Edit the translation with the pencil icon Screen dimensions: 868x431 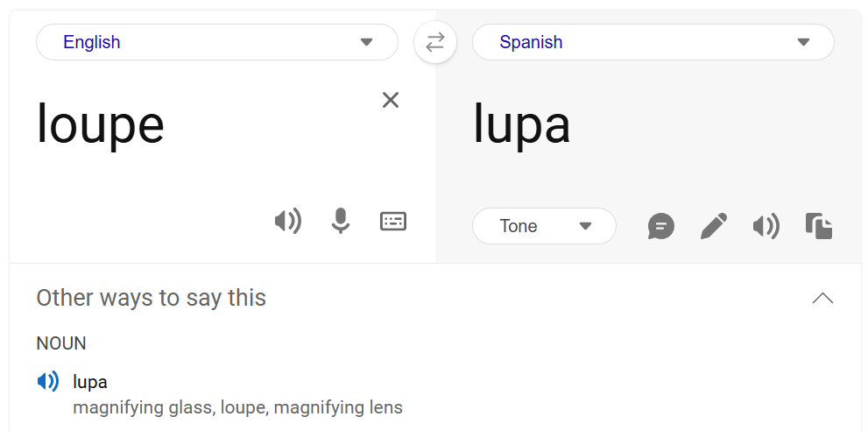pos(714,227)
